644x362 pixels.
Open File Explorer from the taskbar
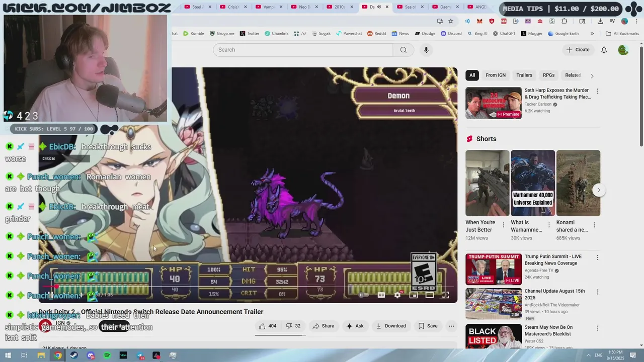point(41,355)
